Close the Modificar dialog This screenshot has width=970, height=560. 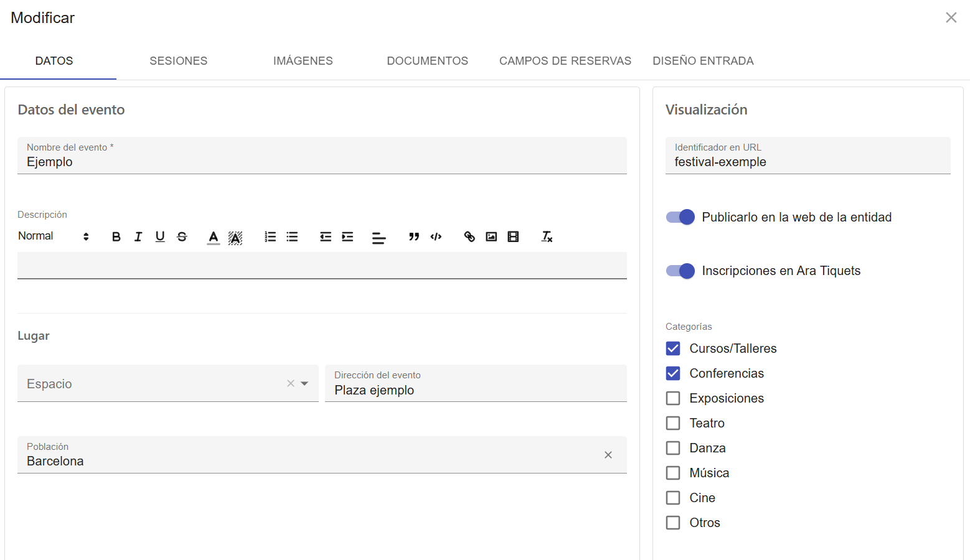tap(951, 17)
